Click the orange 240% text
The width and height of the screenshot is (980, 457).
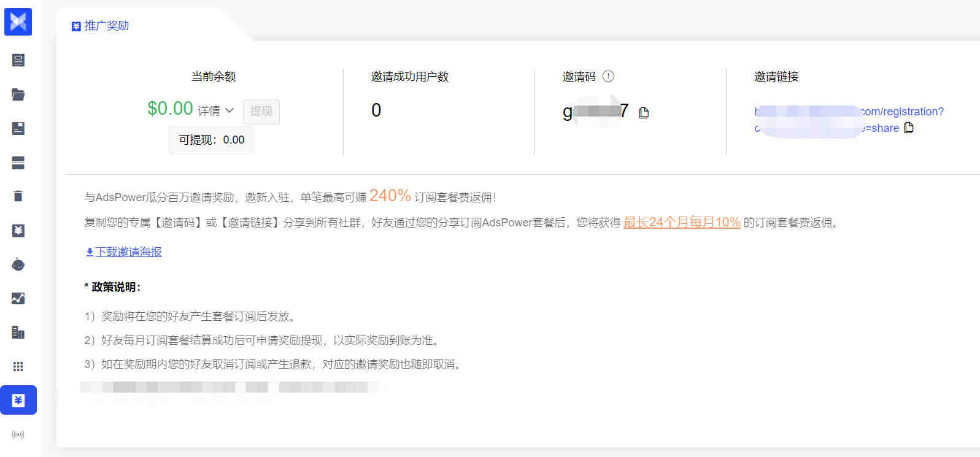pyautogui.click(x=390, y=196)
